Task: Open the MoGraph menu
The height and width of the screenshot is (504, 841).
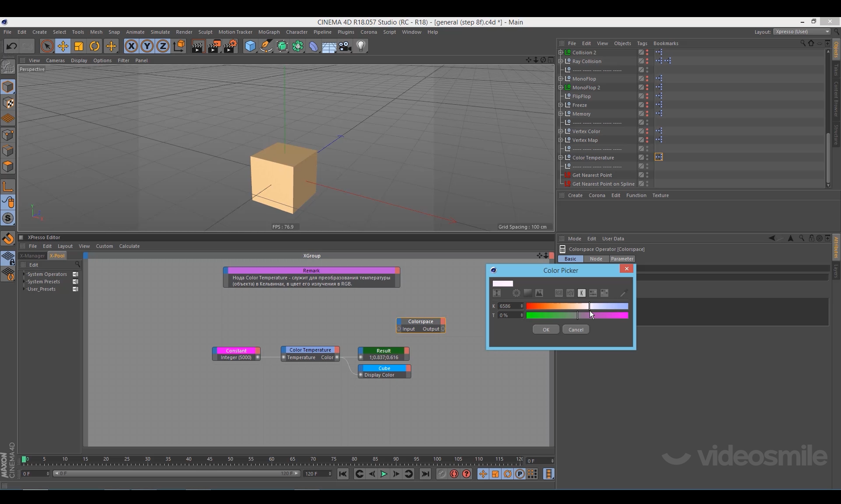Action: [269, 32]
